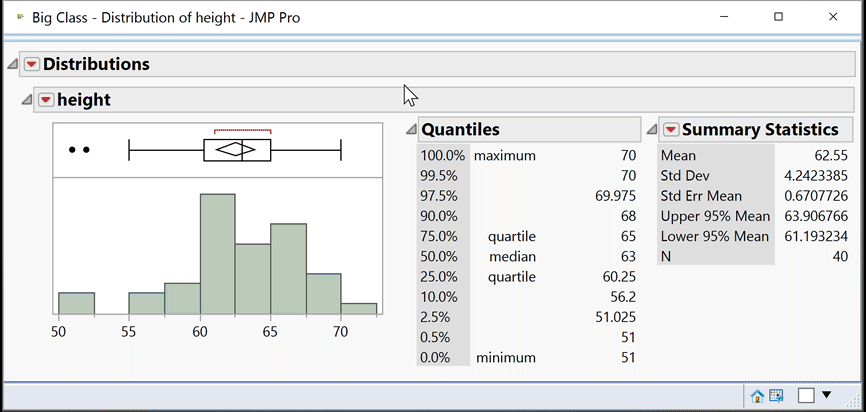This screenshot has height=412, width=866.
Task: Click the Quantiles header title
Action: point(460,129)
